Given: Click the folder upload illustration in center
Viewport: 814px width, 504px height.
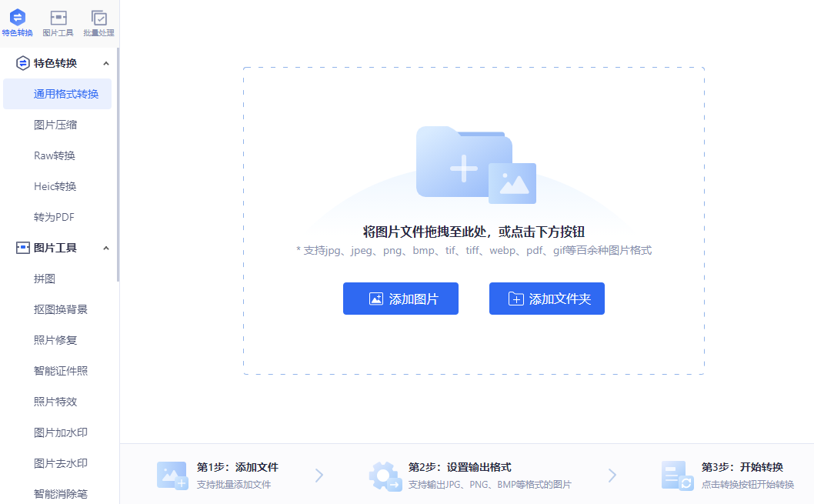Looking at the screenshot, I should coord(473,163).
